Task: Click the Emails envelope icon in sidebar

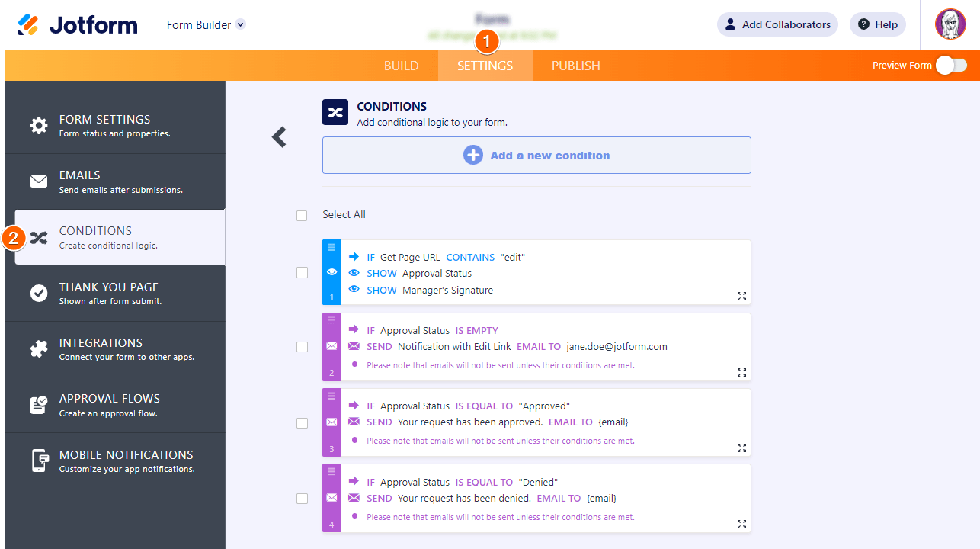Action: (39, 181)
